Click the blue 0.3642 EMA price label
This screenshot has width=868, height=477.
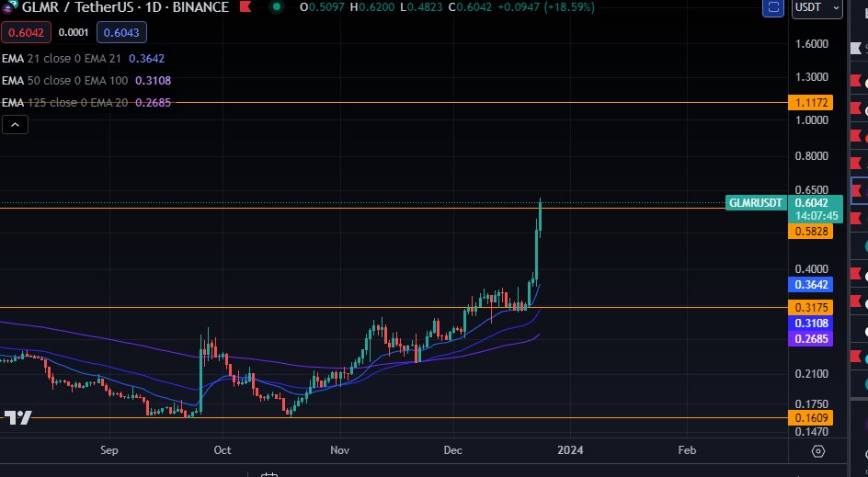tap(810, 284)
